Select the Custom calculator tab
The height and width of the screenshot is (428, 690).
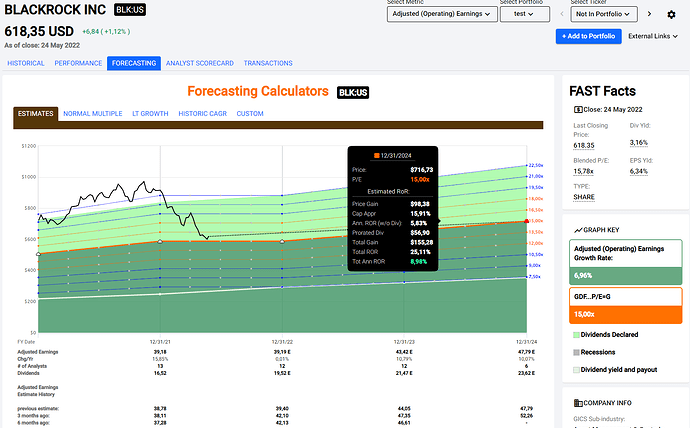[250, 113]
